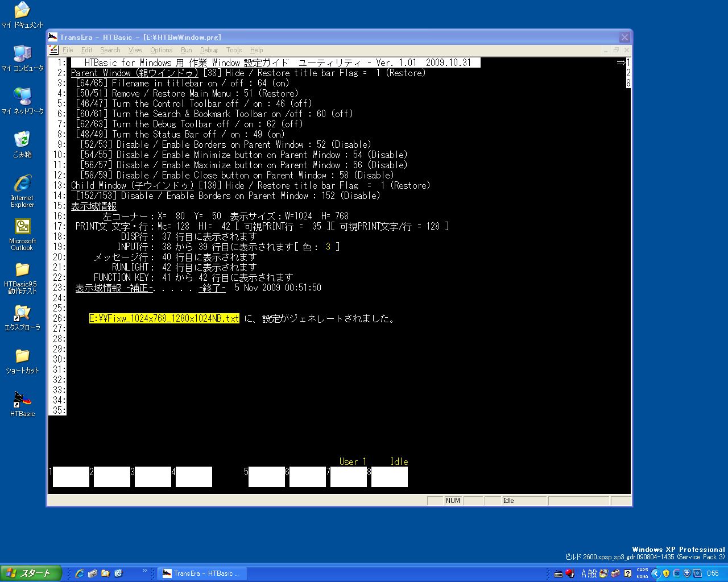Click softkey 5 white box

pos(267,477)
